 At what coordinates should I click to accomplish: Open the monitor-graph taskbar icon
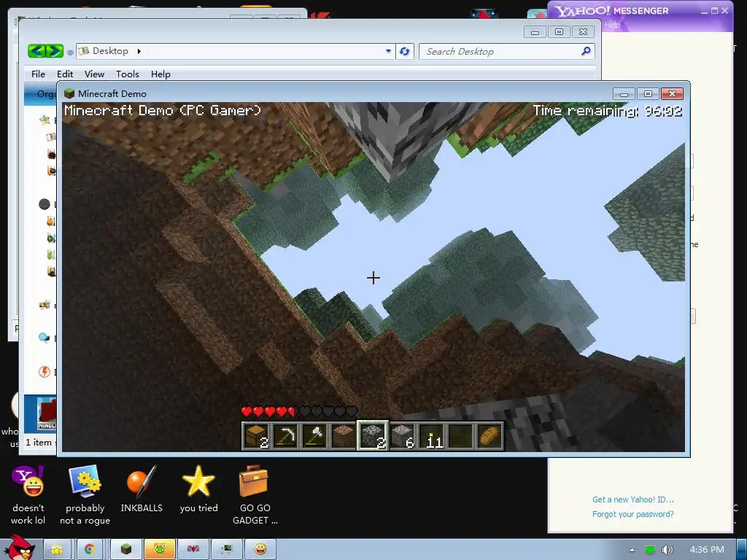pos(226,550)
